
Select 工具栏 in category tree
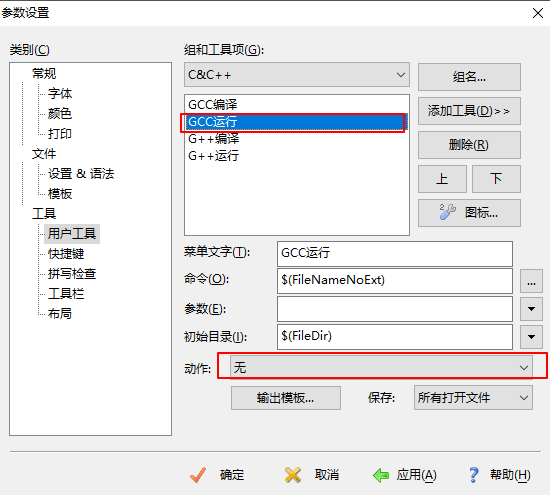[66, 294]
